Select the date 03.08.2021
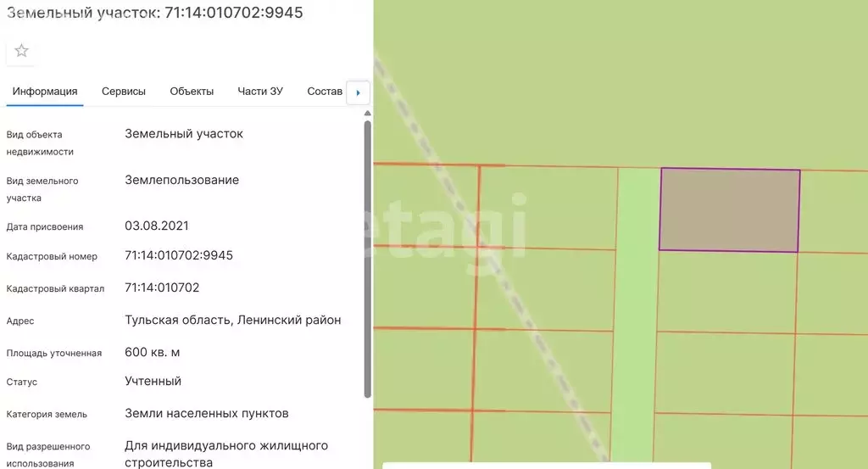This screenshot has height=469, width=868. 157,226
